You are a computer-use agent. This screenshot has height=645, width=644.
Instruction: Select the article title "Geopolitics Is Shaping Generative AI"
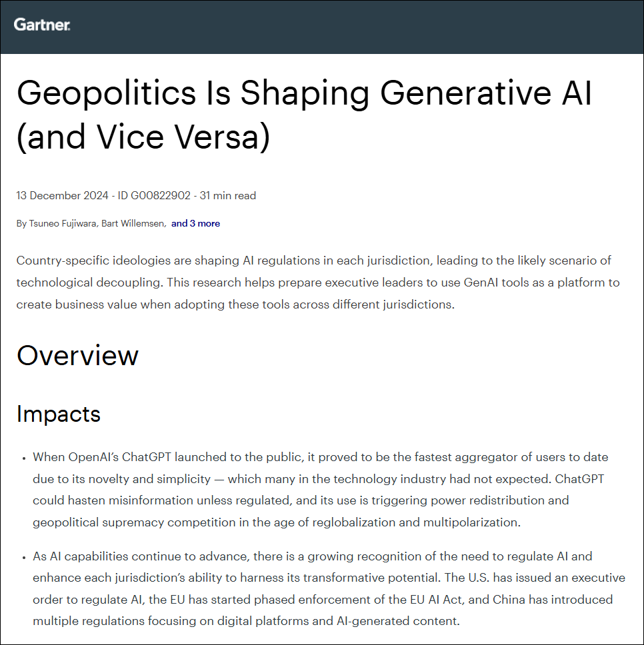pos(304,93)
